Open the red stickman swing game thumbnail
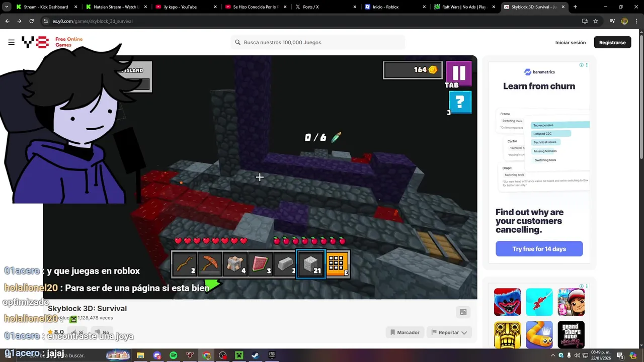Image resolution: width=644 pixels, height=362 pixels. [539, 302]
